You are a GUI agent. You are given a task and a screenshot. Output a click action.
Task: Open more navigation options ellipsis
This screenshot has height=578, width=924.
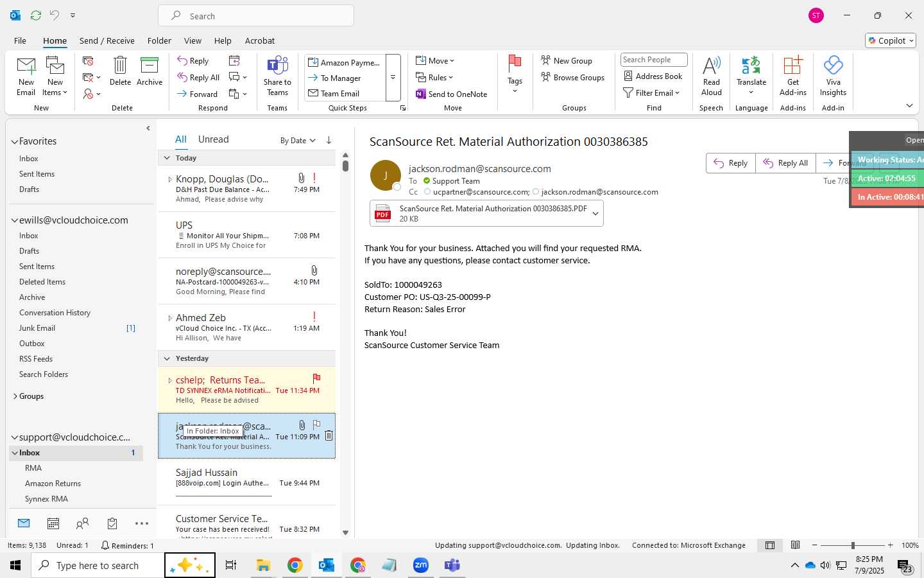[142, 523]
